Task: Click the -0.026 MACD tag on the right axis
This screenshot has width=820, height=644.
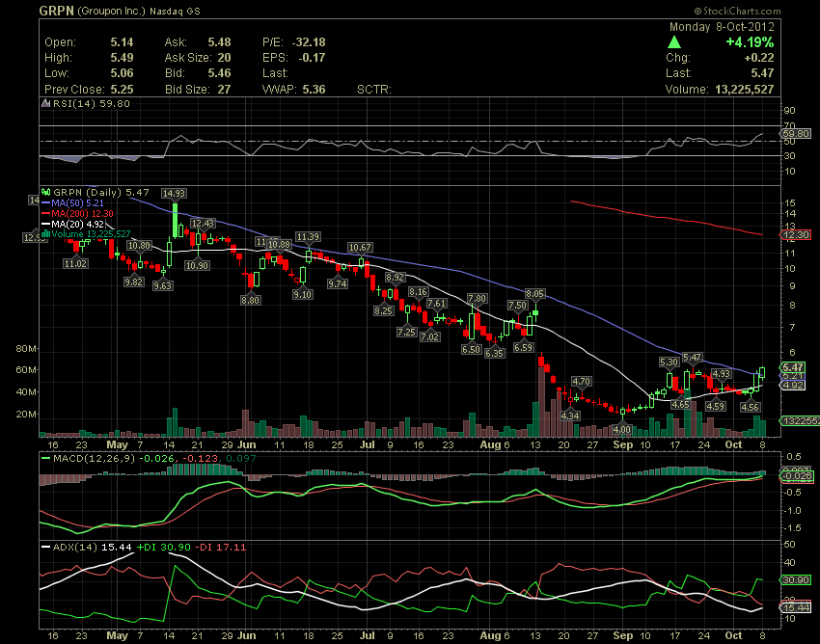Action: (798, 475)
